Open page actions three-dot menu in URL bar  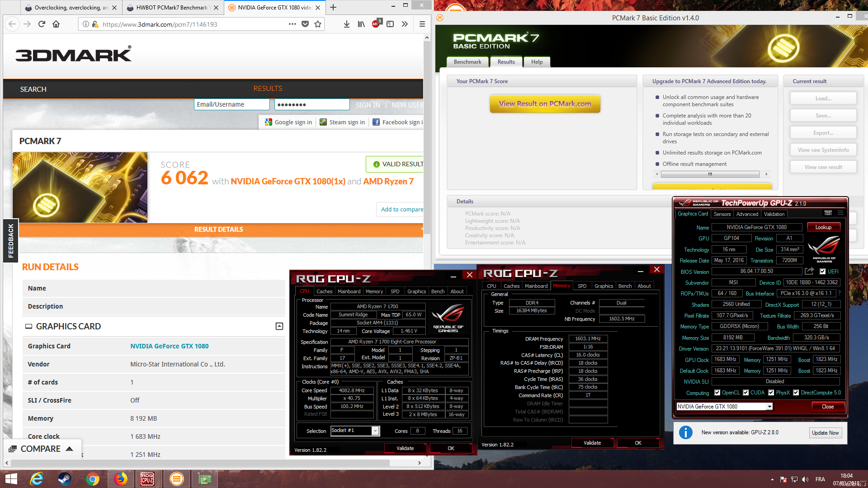click(x=292, y=24)
